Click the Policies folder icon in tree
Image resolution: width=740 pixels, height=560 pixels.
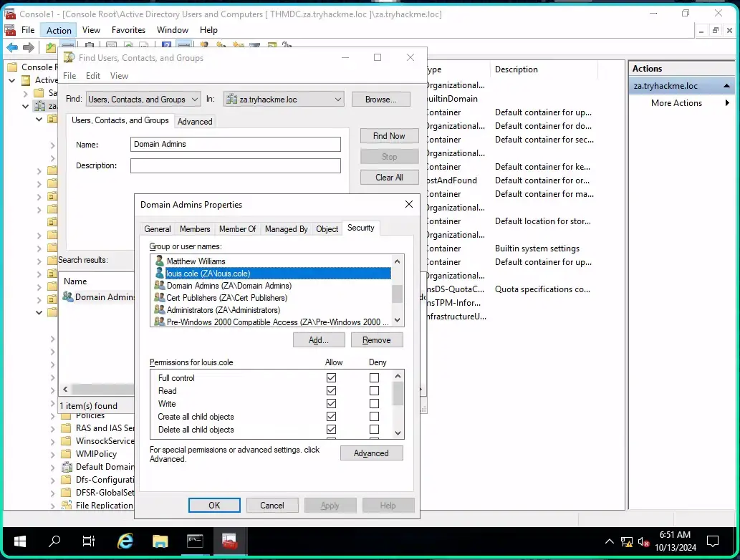[66, 415]
